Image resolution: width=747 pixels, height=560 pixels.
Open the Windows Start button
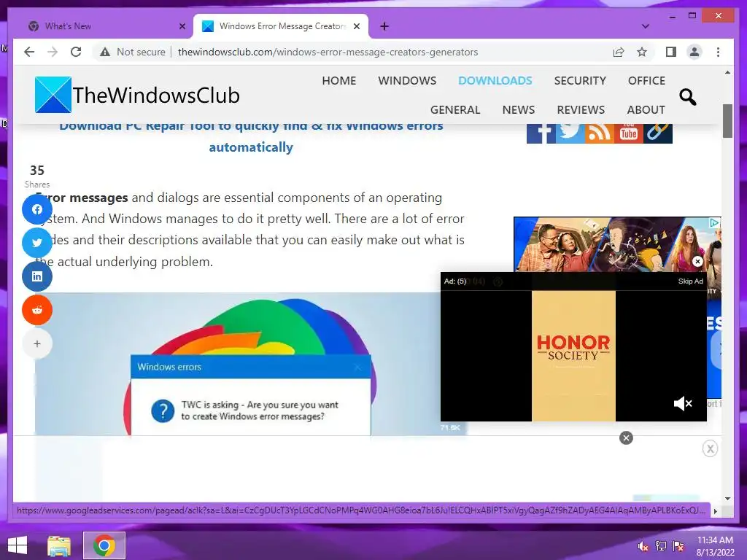pyautogui.click(x=18, y=545)
